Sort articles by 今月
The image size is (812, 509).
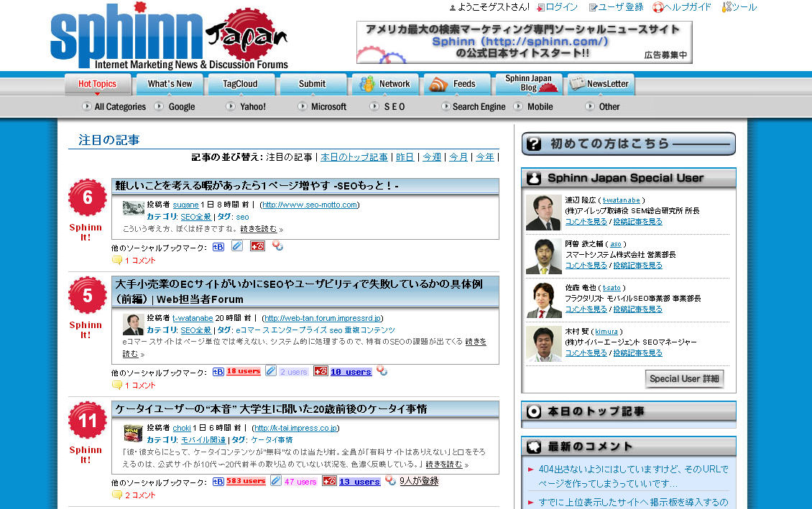458,157
